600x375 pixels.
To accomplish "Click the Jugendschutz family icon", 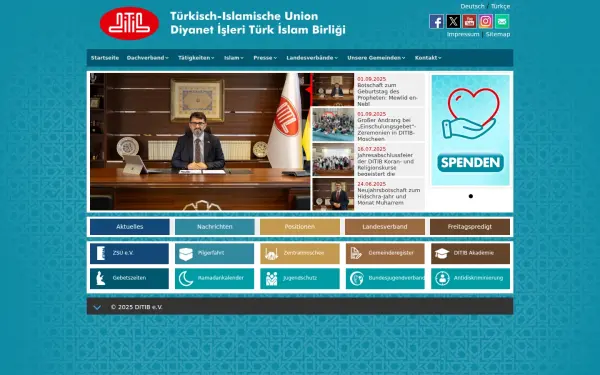I will pos(271,279).
